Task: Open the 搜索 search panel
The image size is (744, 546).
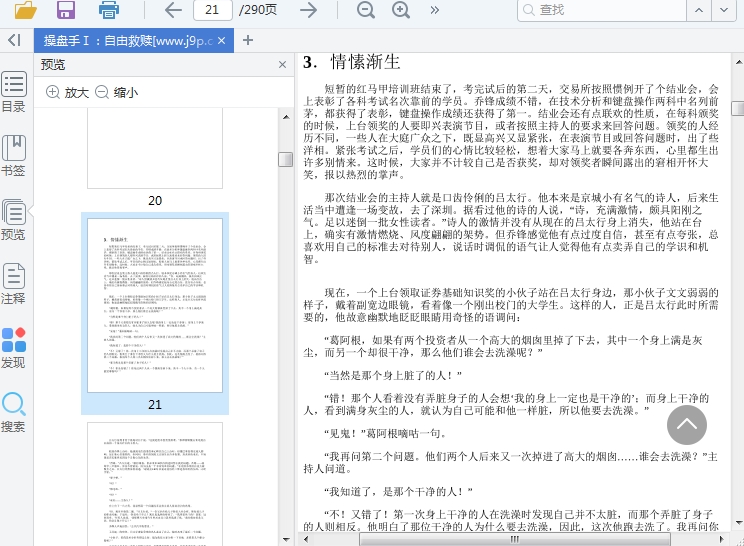Action: [14, 412]
